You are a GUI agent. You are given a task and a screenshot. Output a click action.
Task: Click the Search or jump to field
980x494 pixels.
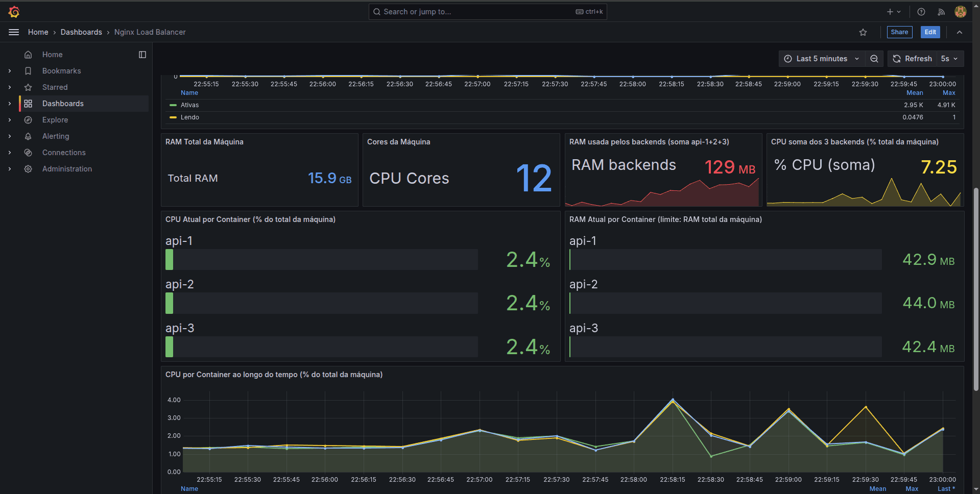click(x=488, y=12)
